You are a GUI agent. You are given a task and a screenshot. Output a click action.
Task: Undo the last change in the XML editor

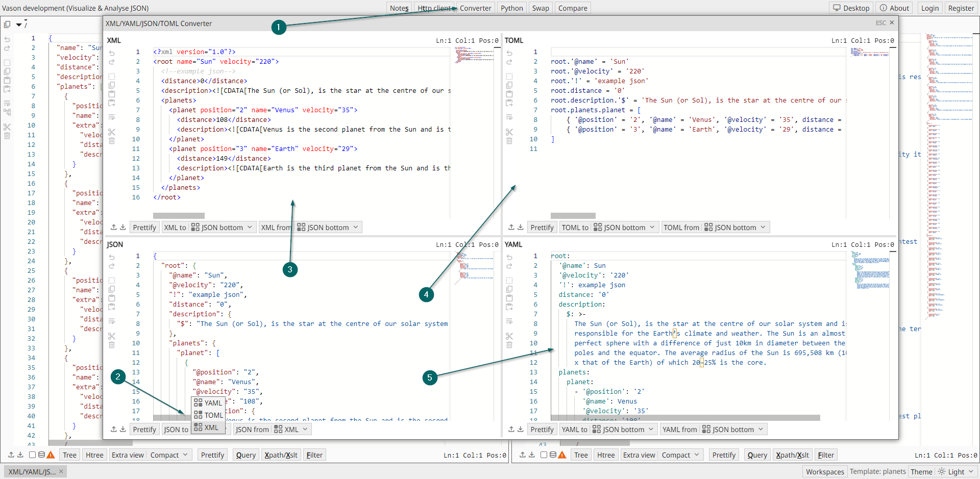[112, 52]
